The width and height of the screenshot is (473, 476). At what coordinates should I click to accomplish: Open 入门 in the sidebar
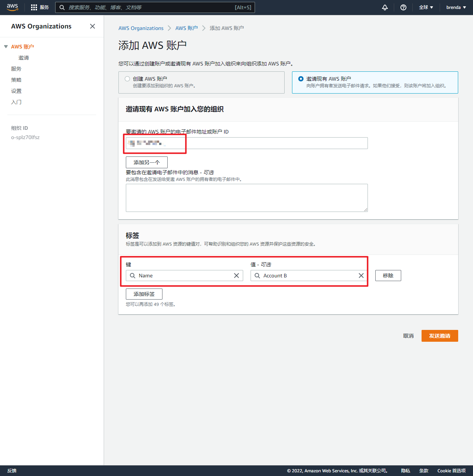16,102
